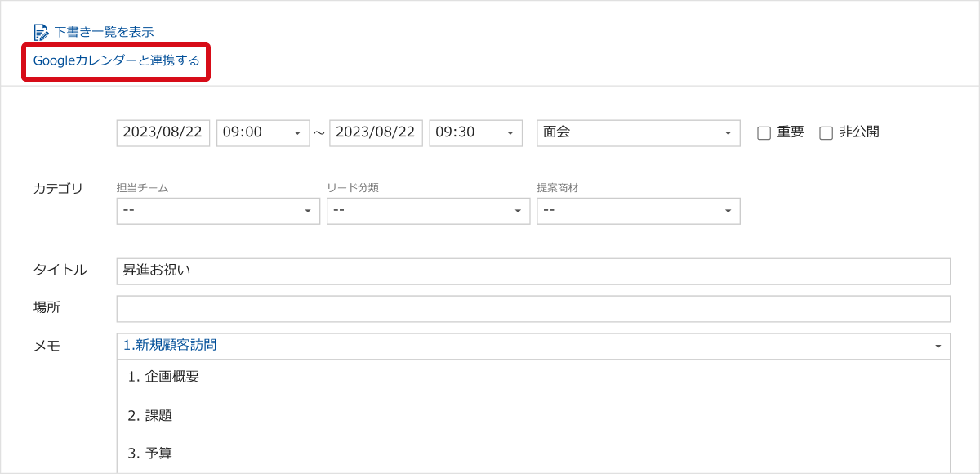Click the タイトル field containing 昇進お祝い
Viewport: 980px width, 474px height.
coord(533,271)
